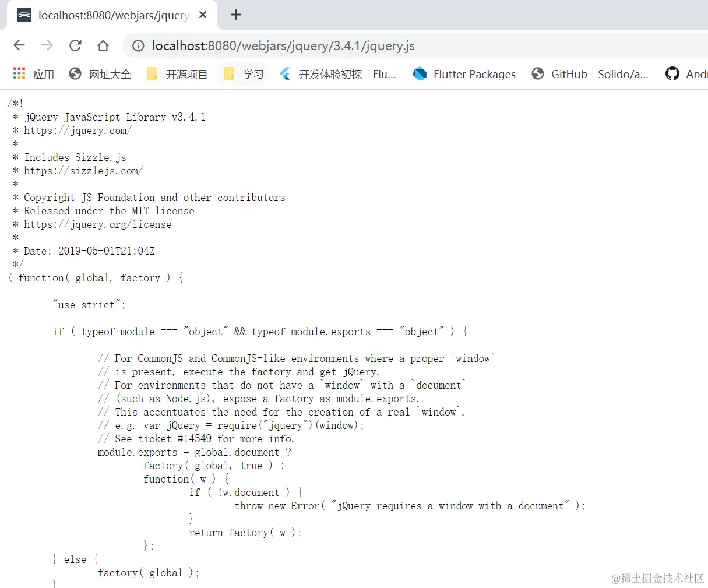The height and width of the screenshot is (588, 708).
Task: Open the 开源项目 bookmarks folder
Action: tap(177, 74)
